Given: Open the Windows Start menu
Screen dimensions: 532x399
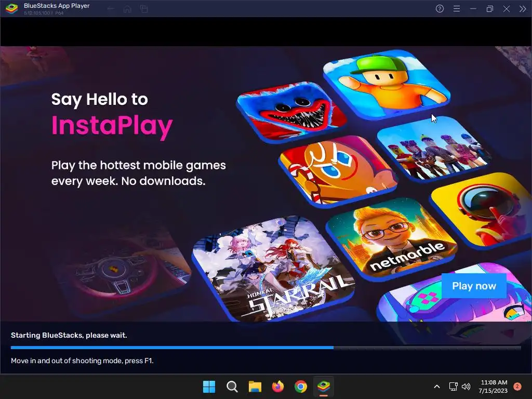Looking at the screenshot, I should tap(209, 387).
